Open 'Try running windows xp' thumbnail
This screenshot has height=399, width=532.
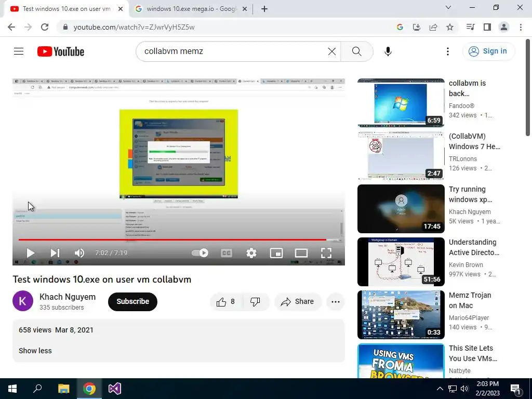[x=401, y=209]
